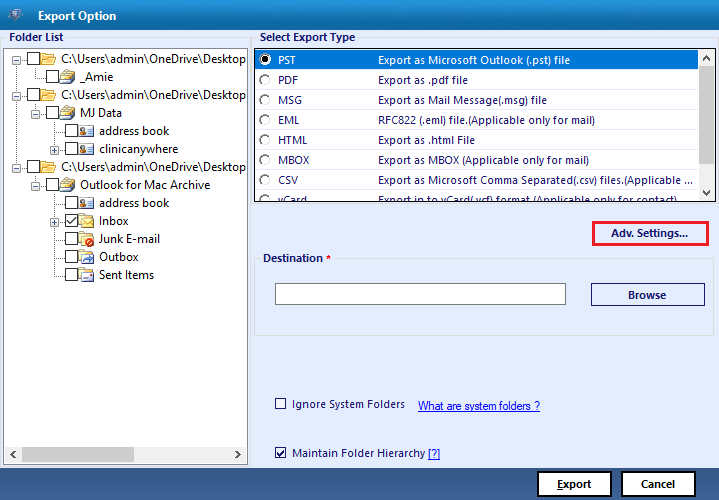
Task: Collapse the Outlook for Mac Archive node
Action: tap(35, 186)
